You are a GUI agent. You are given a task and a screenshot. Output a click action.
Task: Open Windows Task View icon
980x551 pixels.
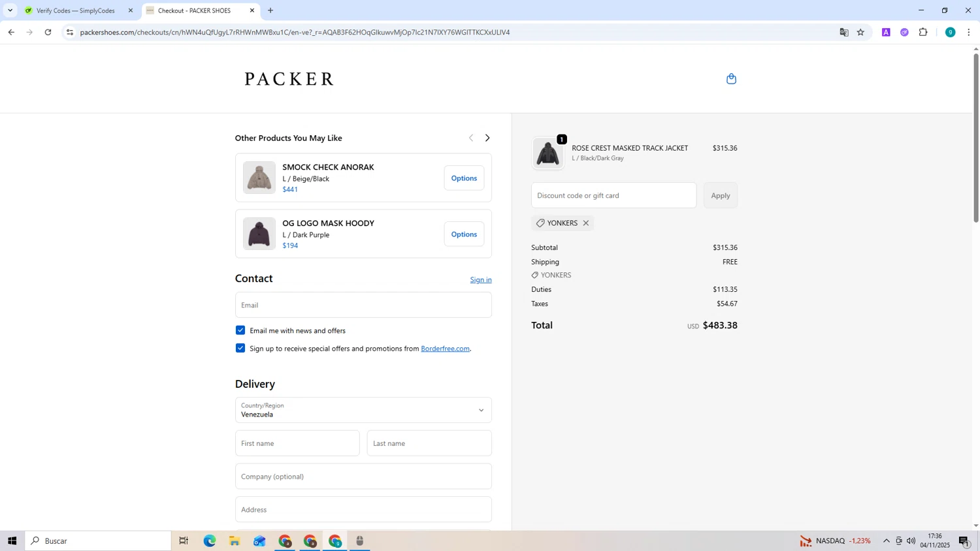coord(184,541)
